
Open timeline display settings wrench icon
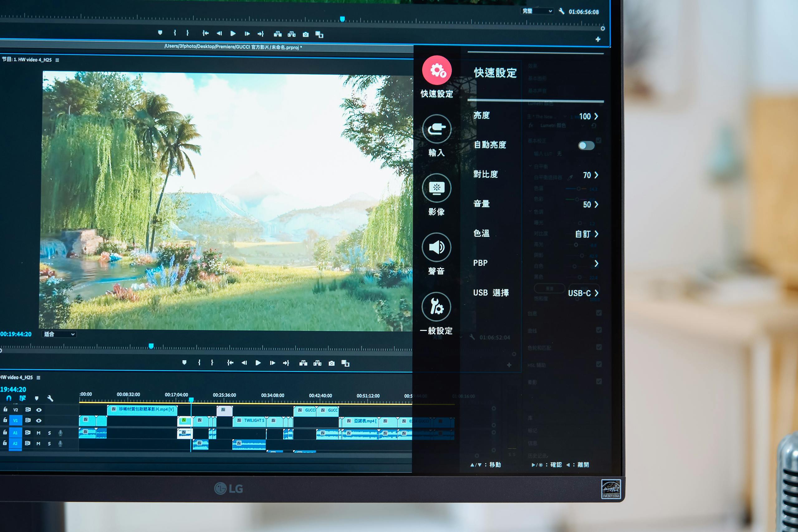(50, 398)
